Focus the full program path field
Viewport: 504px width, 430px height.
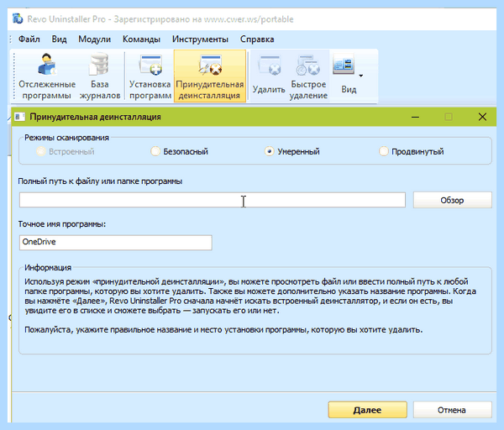(213, 200)
